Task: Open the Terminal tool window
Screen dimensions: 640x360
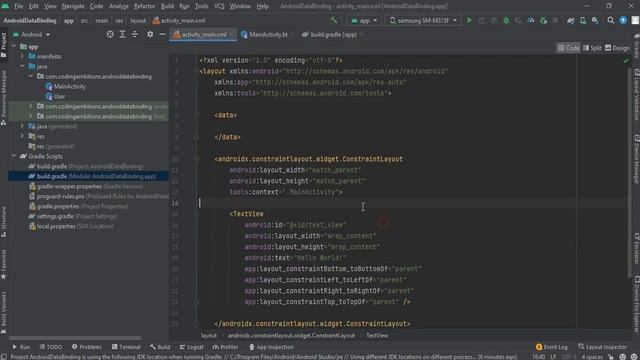Action: (x=126, y=347)
